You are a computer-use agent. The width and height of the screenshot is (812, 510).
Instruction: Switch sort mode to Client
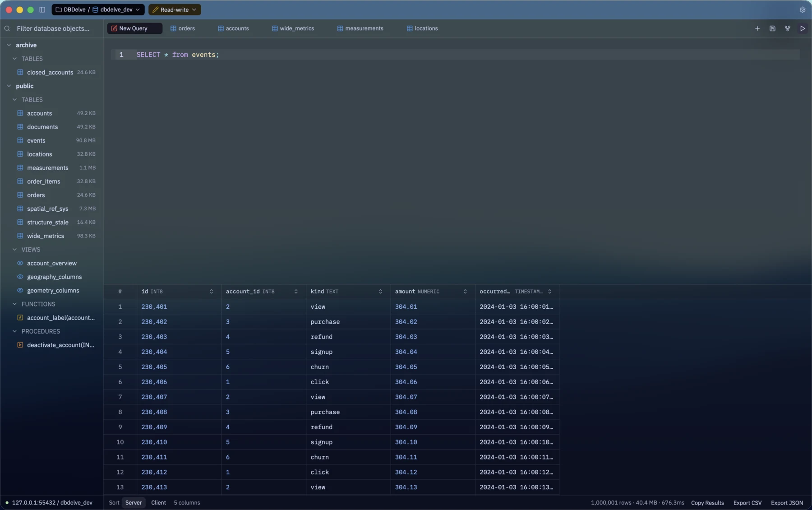click(x=158, y=502)
